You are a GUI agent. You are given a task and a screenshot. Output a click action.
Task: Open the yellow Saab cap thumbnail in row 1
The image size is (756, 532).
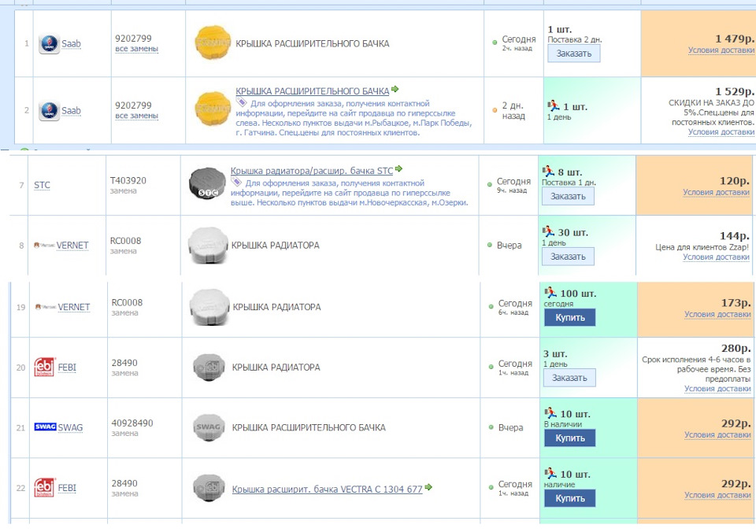[x=213, y=44]
